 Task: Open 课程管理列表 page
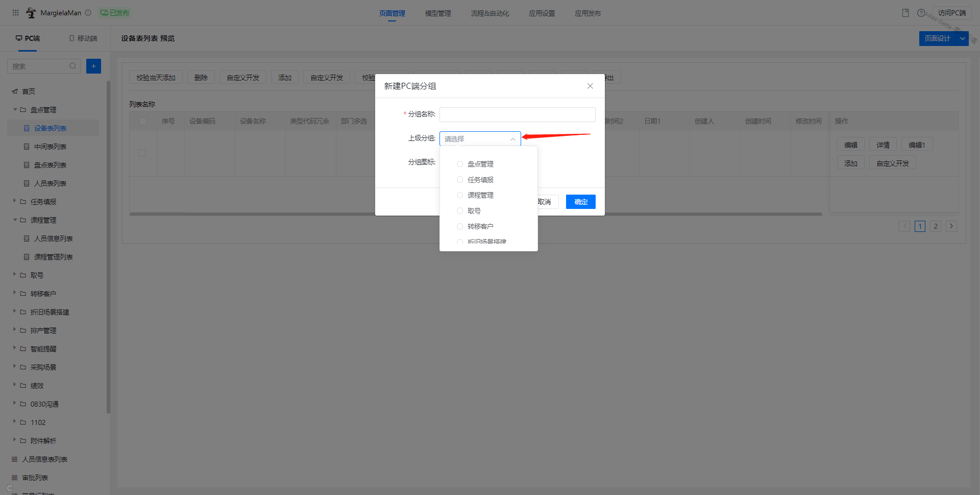[53, 257]
